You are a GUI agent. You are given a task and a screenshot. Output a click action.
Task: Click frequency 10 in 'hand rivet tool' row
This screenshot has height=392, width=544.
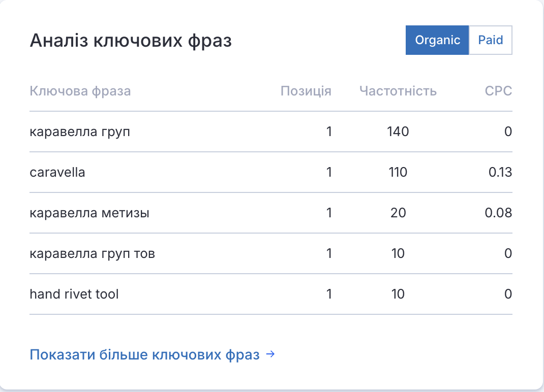click(x=398, y=295)
